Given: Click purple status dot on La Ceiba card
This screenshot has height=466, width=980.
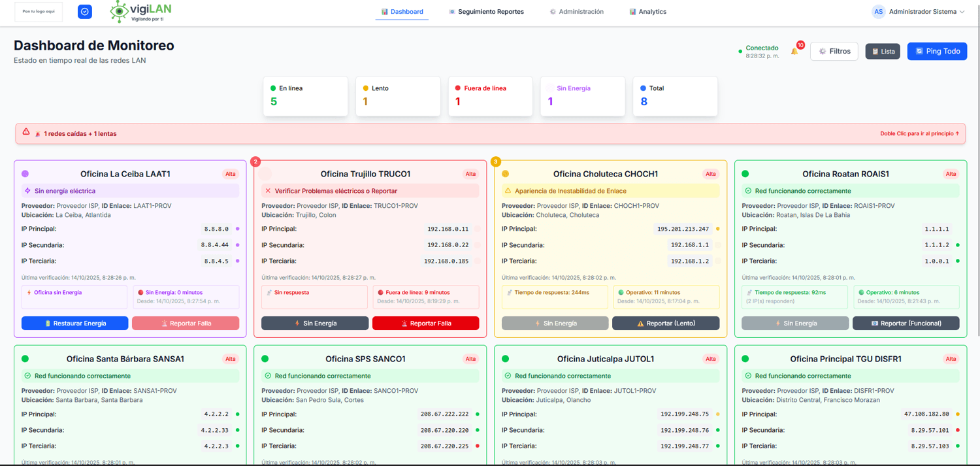Looking at the screenshot, I should click(25, 174).
